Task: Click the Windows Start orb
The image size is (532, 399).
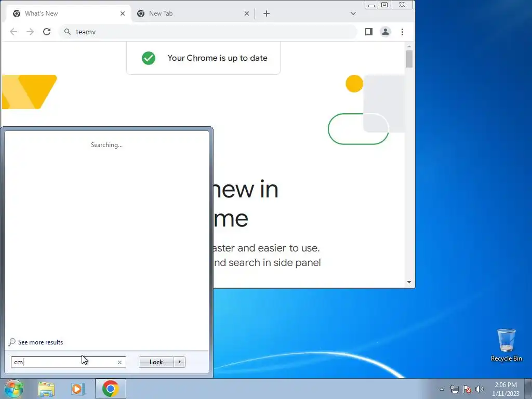Action: click(x=14, y=389)
